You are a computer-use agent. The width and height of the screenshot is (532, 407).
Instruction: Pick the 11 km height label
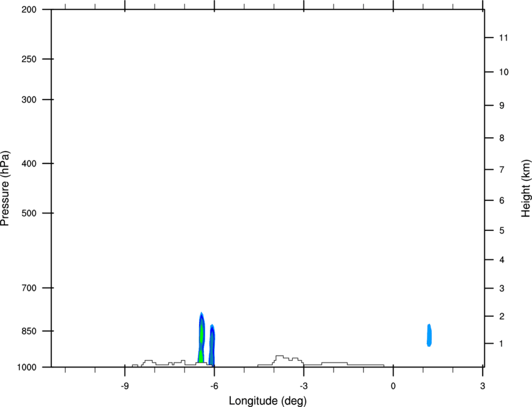504,38
